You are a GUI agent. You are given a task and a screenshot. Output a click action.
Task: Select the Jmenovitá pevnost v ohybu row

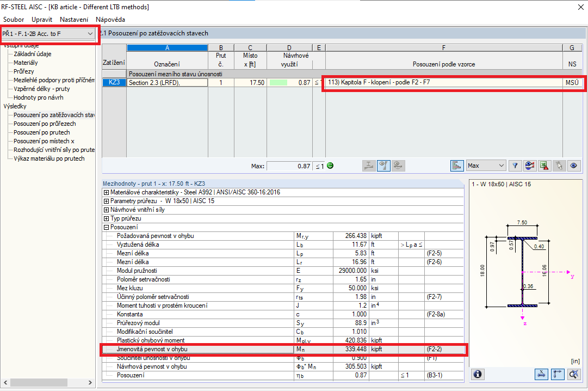[283, 349]
